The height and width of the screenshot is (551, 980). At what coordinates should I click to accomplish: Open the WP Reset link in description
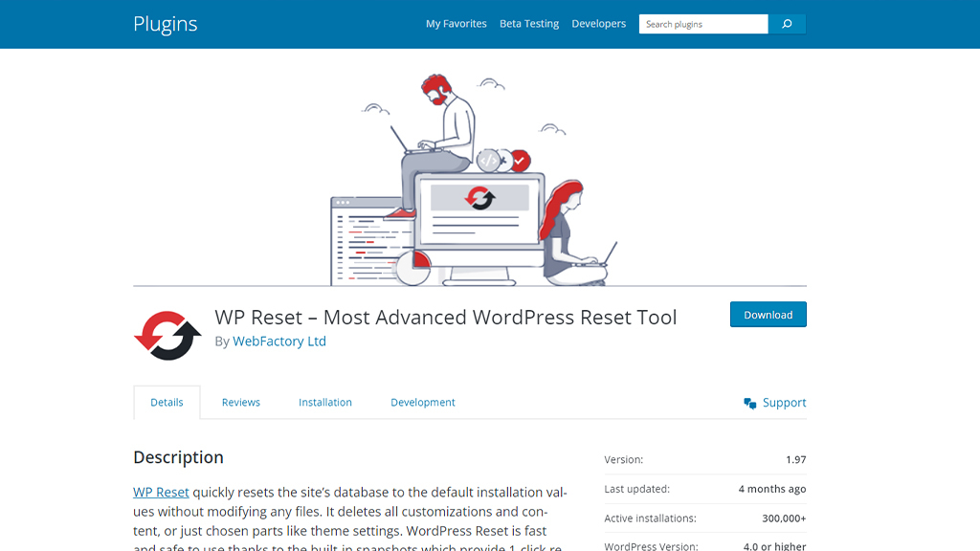coord(161,492)
